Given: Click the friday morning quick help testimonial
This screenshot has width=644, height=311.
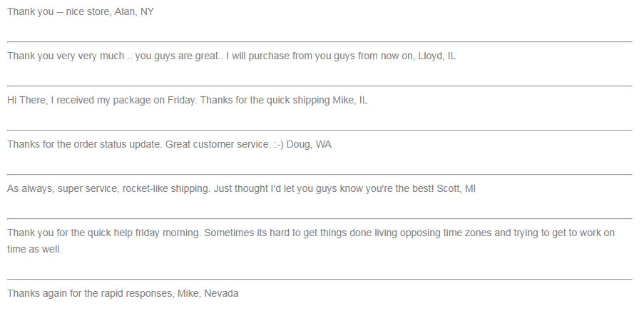Looking at the screenshot, I should [x=311, y=241].
